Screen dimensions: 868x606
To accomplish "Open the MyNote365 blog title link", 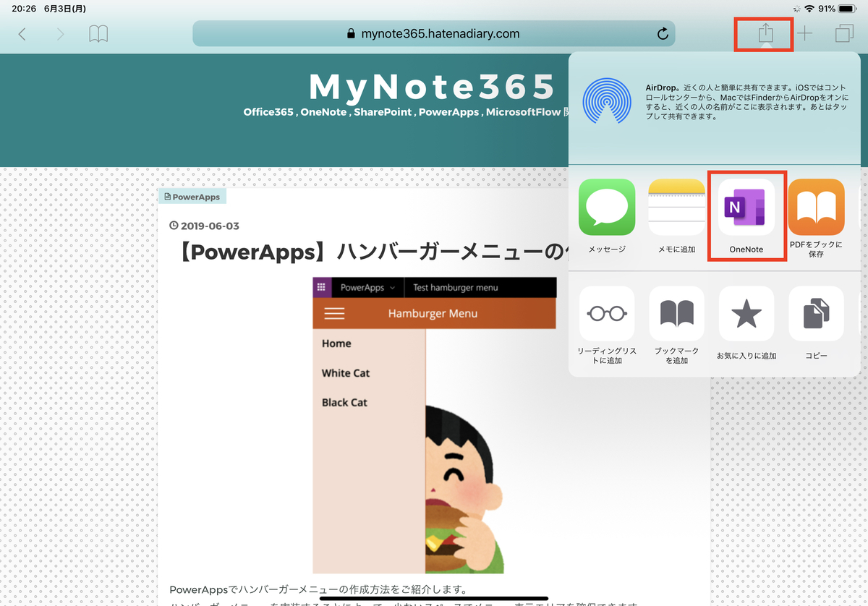I will [x=433, y=88].
